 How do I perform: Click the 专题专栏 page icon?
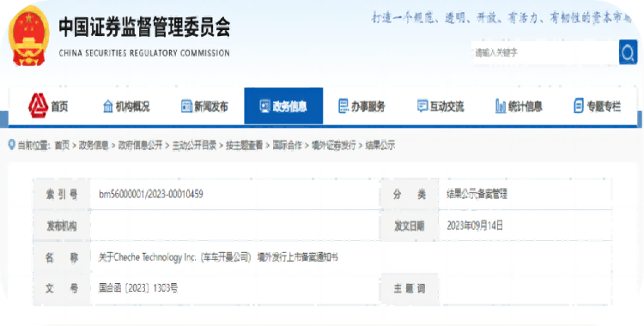(x=578, y=106)
